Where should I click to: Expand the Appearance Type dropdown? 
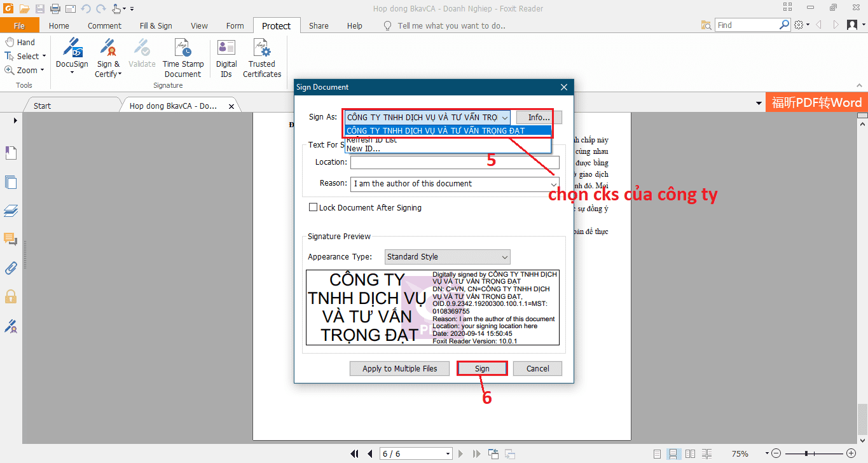pos(505,257)
